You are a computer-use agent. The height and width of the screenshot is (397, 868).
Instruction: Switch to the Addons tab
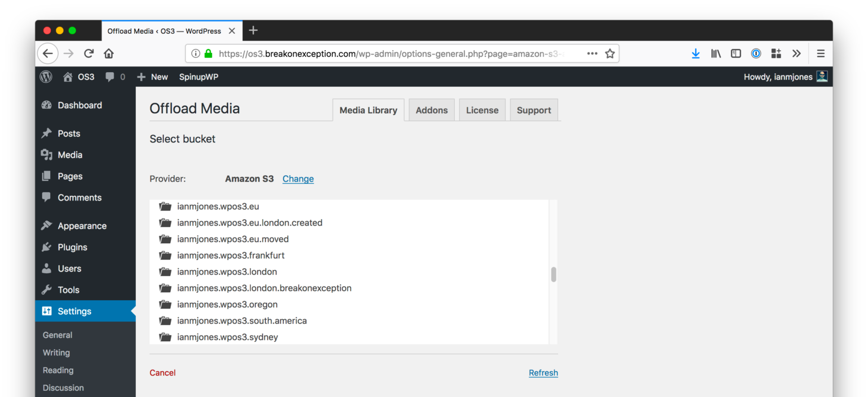(x=431, y=110)
